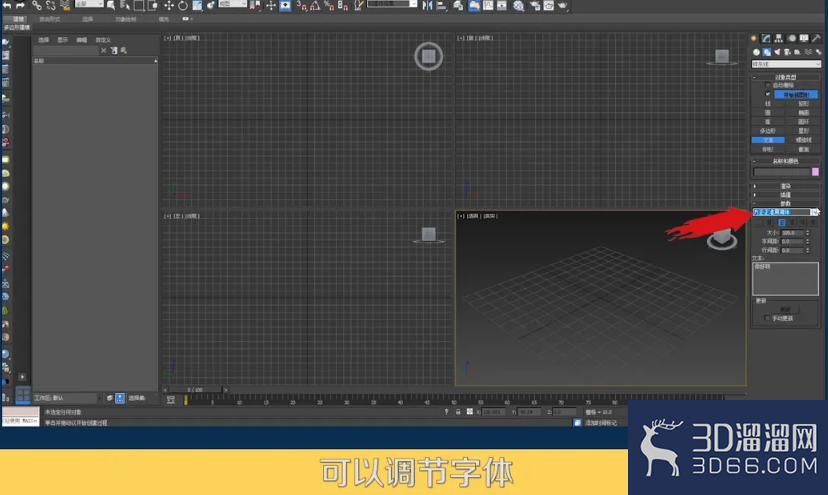Toggle Angle Snap on toolbar
828x495 pixels.
315,5
